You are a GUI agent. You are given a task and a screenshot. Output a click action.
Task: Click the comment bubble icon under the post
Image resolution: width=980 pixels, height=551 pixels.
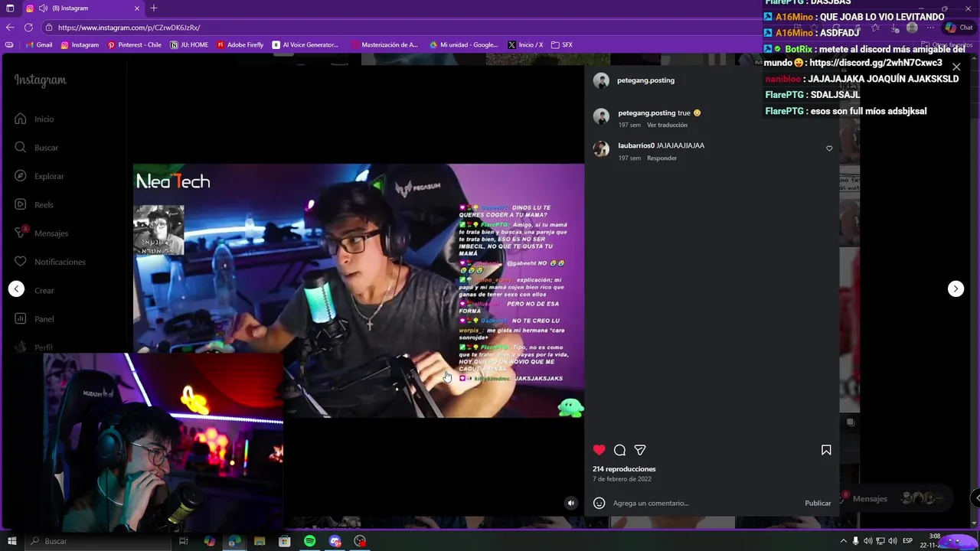(x=620, y=450)
